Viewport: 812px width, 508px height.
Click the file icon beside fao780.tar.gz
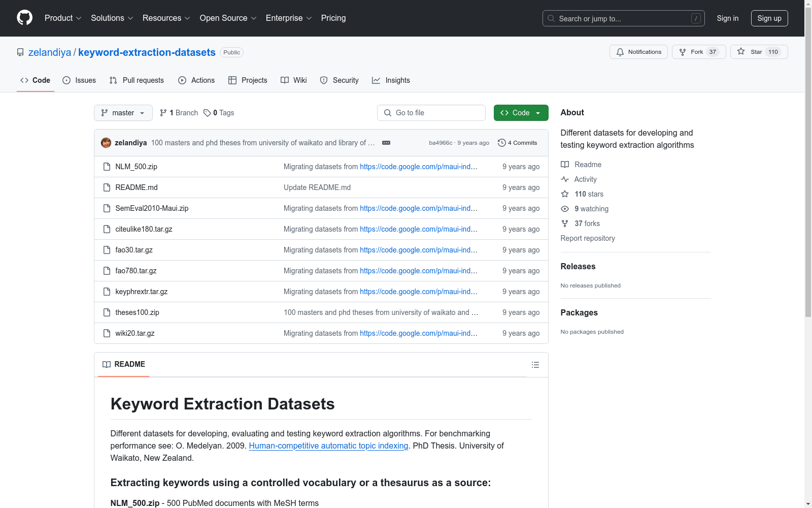pyautogui.click(x=107, y=271)
